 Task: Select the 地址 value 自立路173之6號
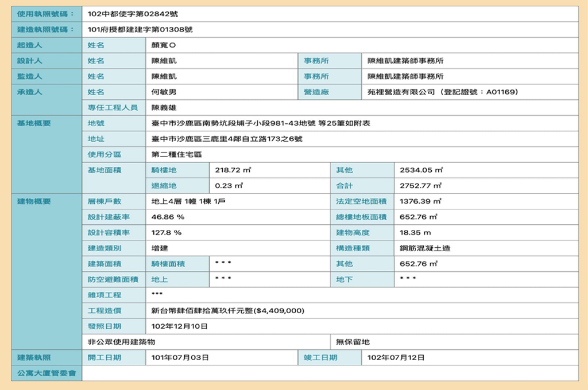[227, 139]
